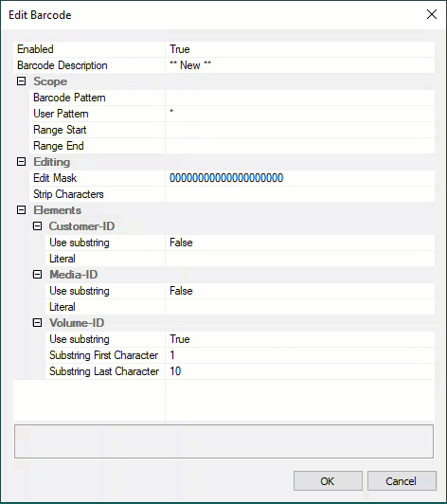The height and width of the screenshot is (504, 447).
Task: Select Customer-ID Use substring False value
Action: click(300, 243)
